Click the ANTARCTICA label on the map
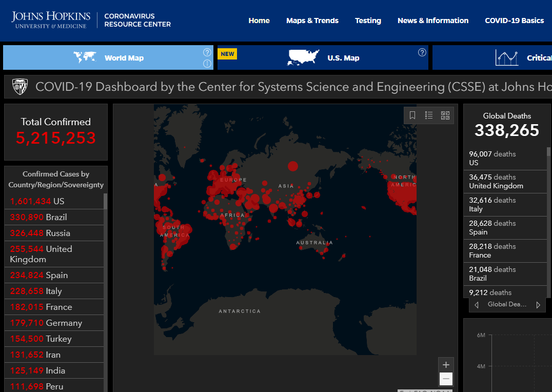This screenshot has width=552, height=392. (x=240, y=311)
